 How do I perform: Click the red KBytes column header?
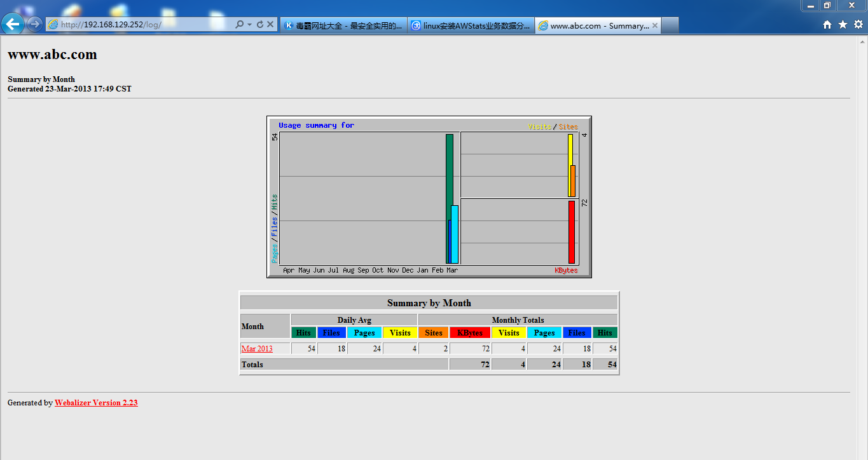pos(470,332)
